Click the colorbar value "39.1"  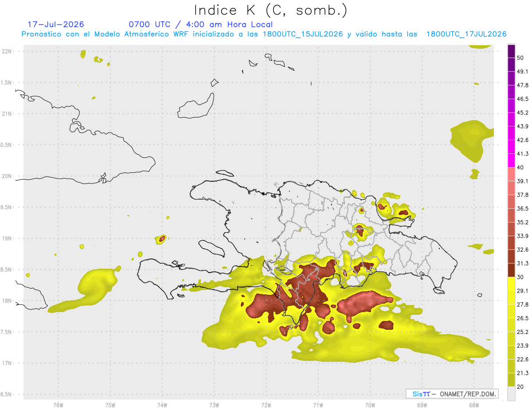(x=523, y=181)
